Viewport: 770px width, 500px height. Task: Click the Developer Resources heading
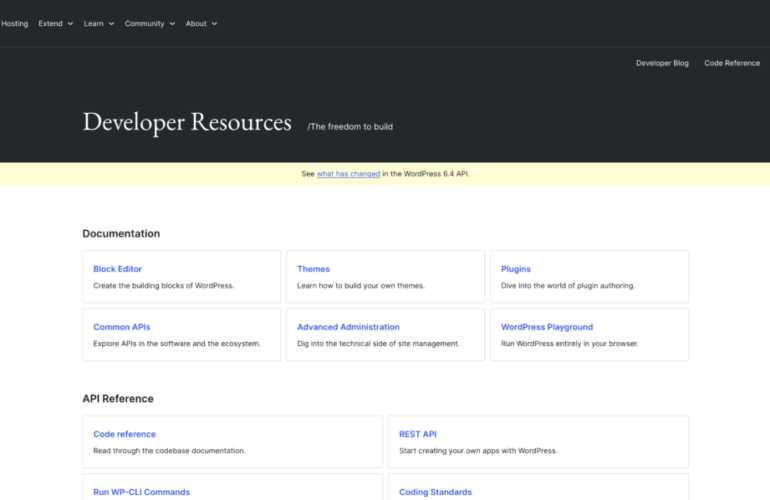pos(187,122)
